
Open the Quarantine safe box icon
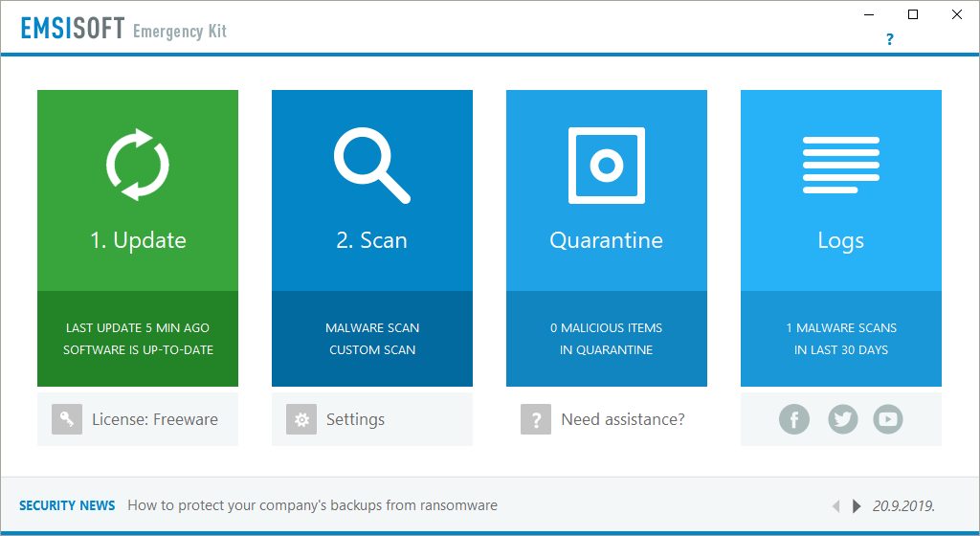pyautogui.click(x=606, y=166)
